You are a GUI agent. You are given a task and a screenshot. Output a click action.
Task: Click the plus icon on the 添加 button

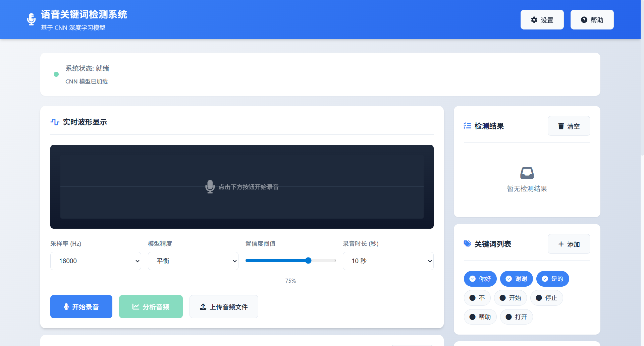click(x=560, y=244)
